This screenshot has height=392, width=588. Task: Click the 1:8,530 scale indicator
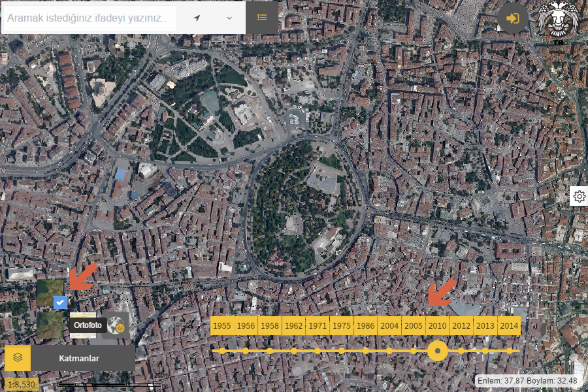(22, 384)
